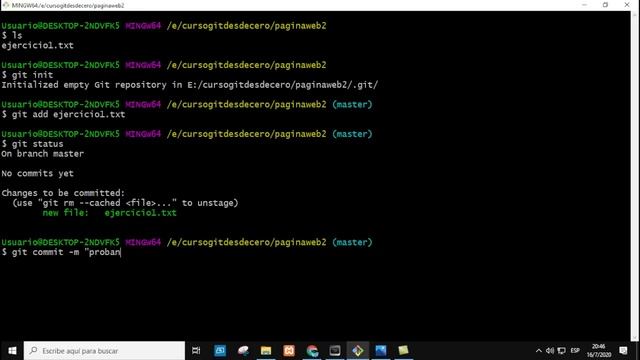Open the notification center icon
Image resolution: width=640 pixels, height=360 pixels.
pos(623,351)
